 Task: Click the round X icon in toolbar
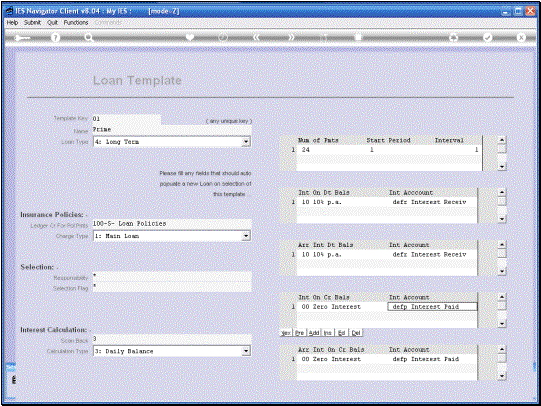tap(521, 37)
